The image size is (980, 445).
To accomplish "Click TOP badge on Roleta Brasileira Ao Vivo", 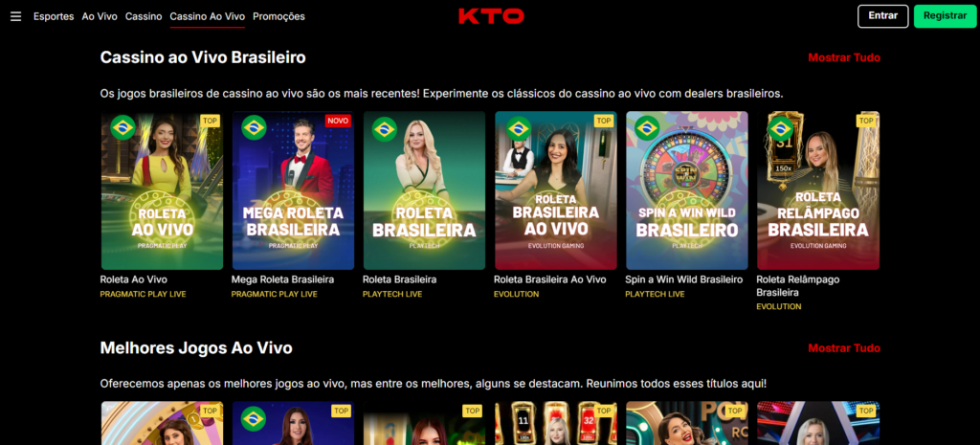I will [x=604, y=121].
